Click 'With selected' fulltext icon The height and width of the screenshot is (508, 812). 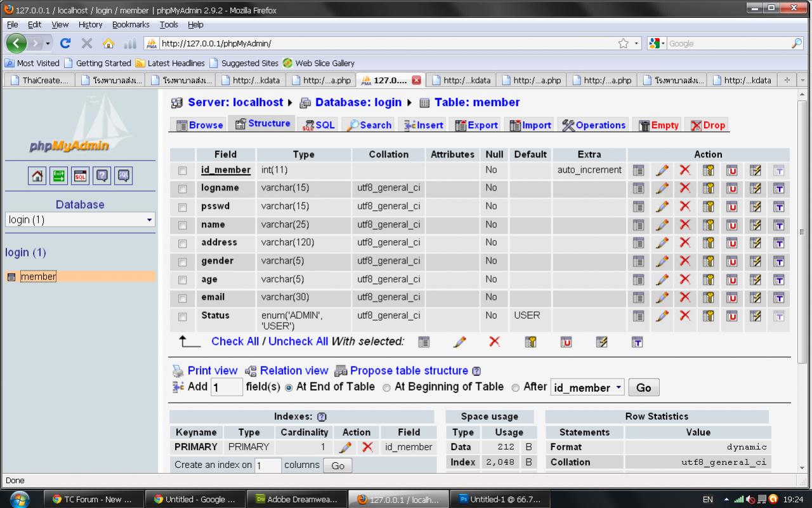point(637,342)
